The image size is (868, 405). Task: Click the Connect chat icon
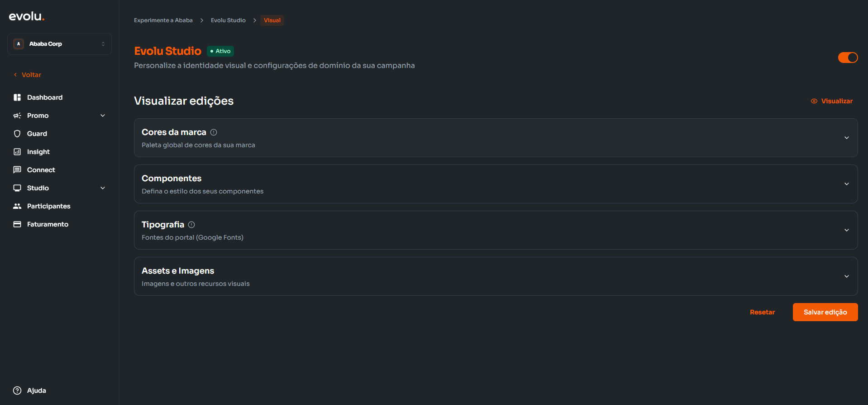point(17,170)
